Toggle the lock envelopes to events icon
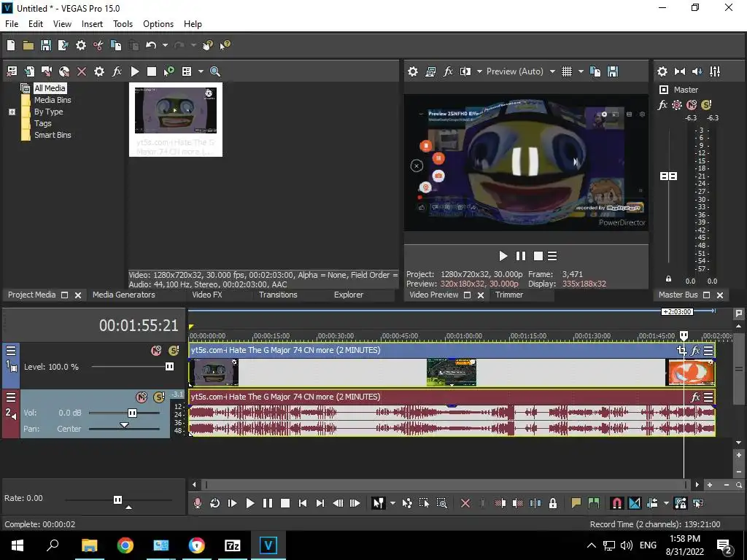The image size is (747, 560). (x=681, y=503)
